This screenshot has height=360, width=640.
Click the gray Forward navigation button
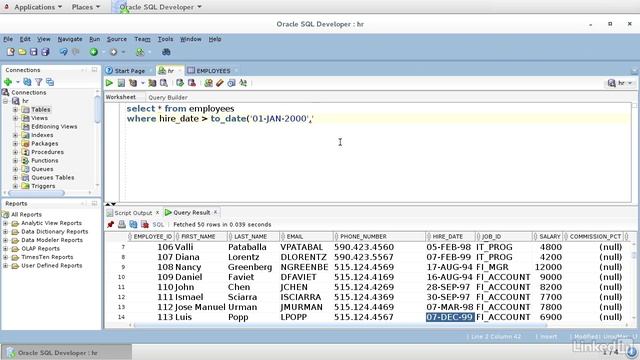point(113,52)
